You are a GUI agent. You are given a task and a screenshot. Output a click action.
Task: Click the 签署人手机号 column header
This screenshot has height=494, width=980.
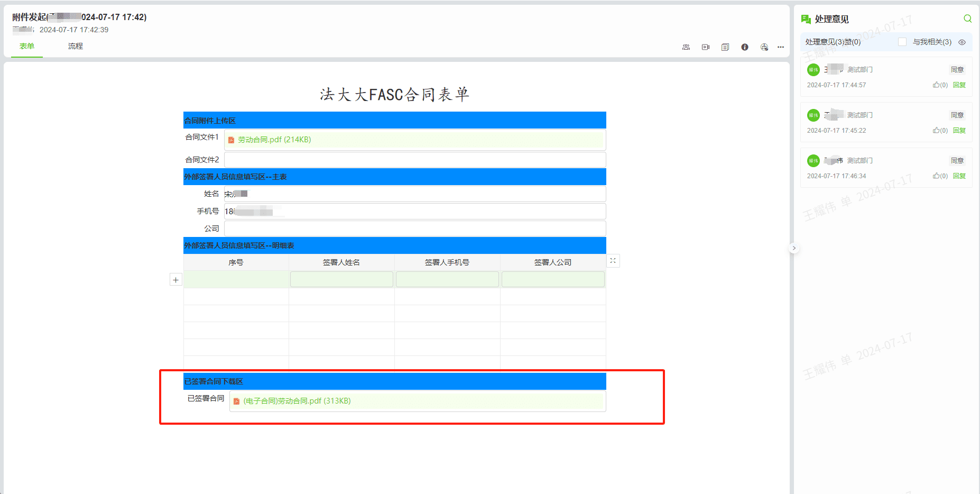coord(447,262)
